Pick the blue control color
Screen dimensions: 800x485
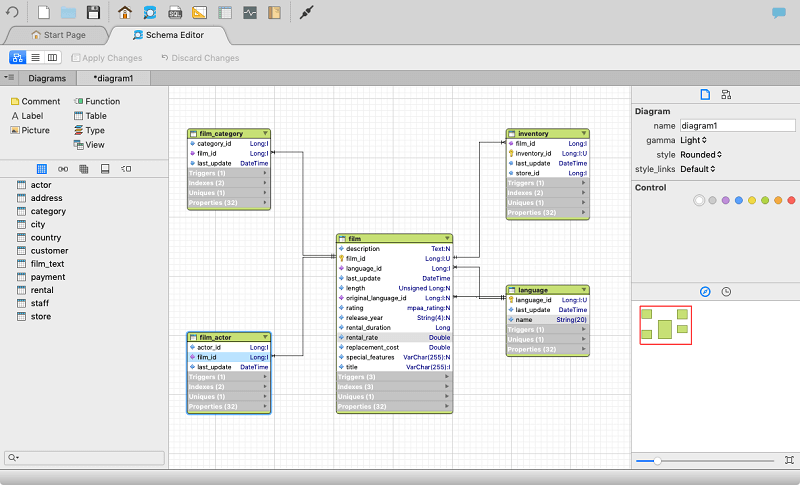coord(739,200)
